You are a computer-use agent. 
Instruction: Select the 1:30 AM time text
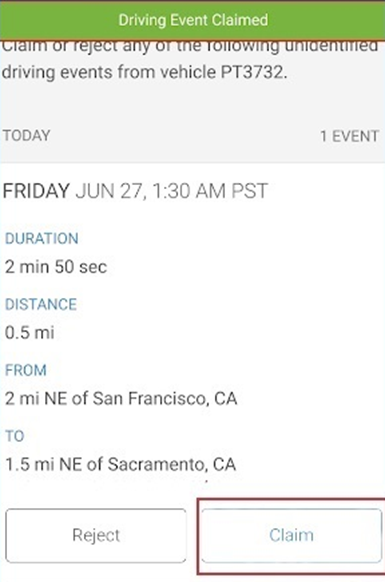click(x=189, y=191)
